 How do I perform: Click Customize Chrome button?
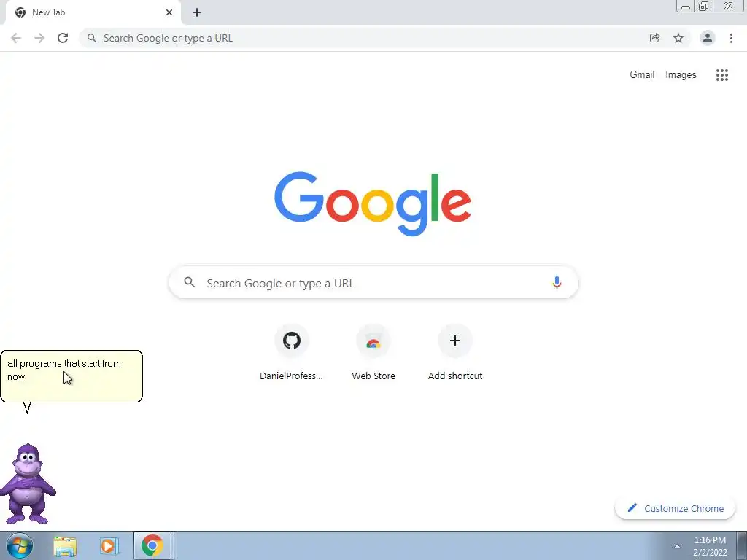coord(675,508)
